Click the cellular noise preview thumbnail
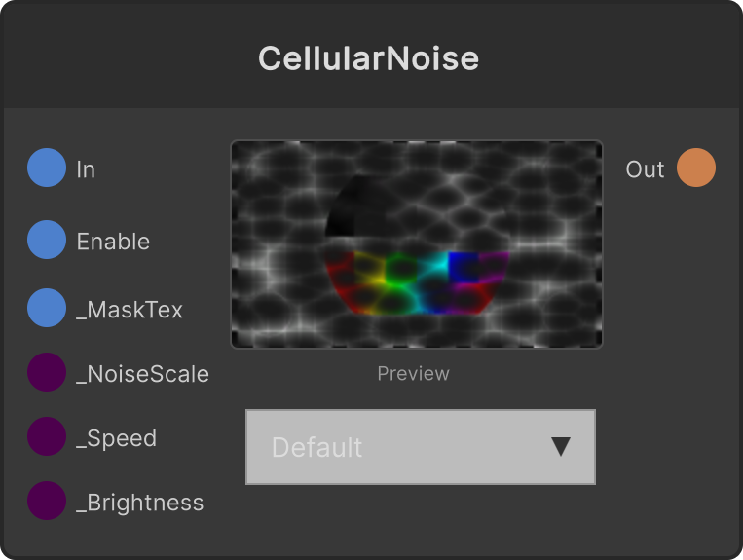 pos(417,244)
